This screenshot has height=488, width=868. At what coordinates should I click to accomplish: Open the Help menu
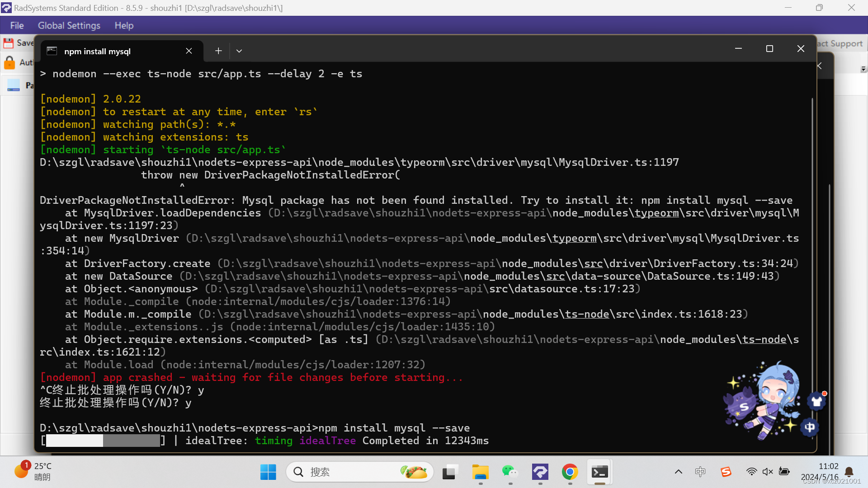coord(124,26)
